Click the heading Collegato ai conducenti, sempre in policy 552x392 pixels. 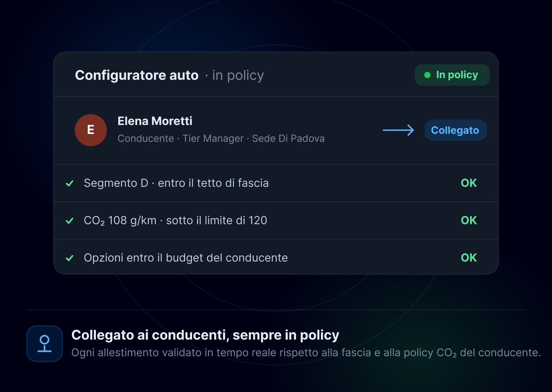(205, 335)
